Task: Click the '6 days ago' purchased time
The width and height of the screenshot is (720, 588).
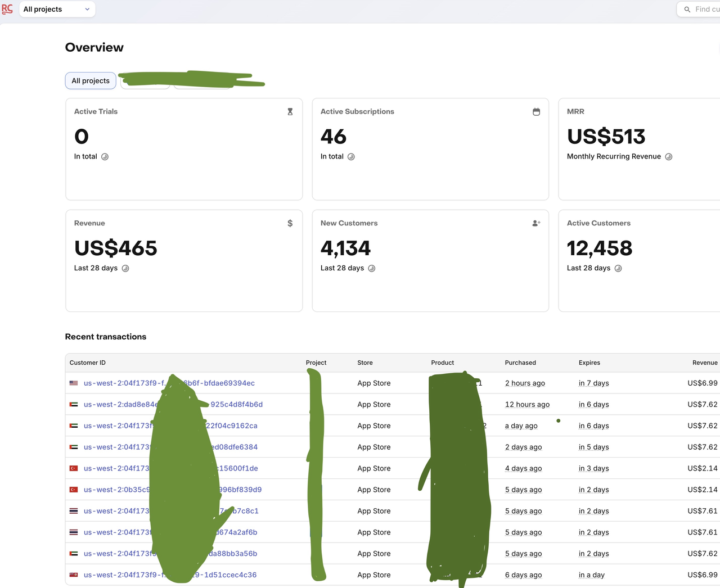Action: tap(523, 575)
